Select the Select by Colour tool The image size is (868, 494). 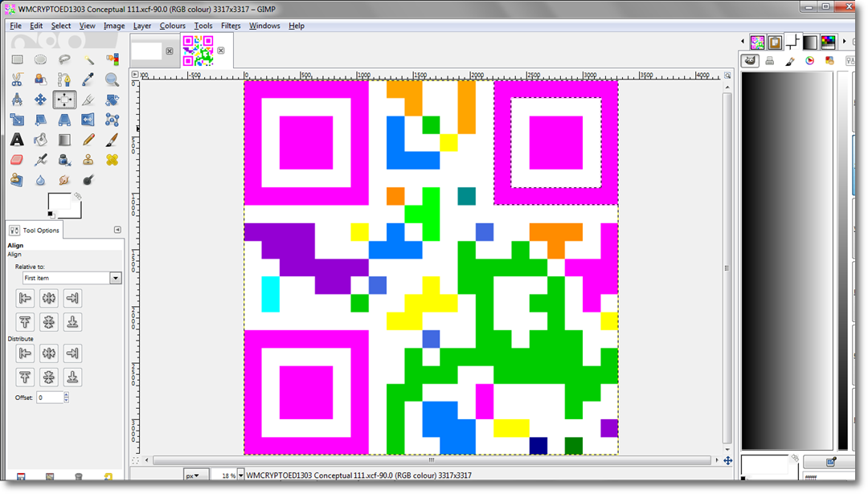coord(112,59)
